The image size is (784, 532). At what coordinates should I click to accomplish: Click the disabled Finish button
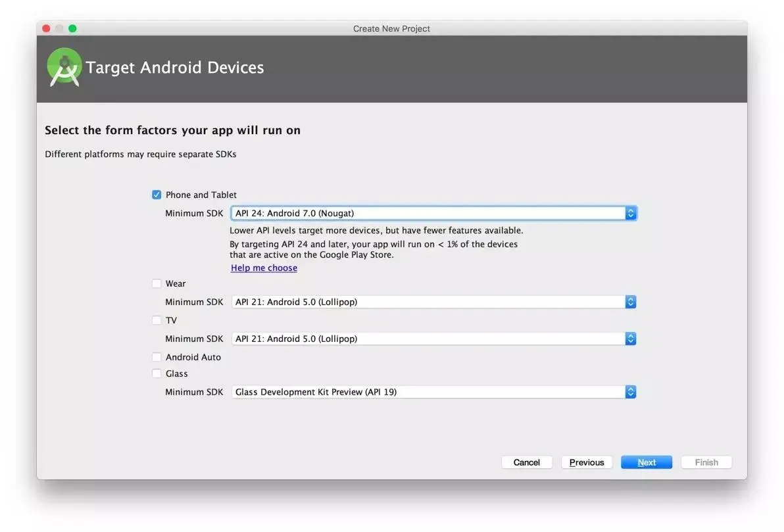[x=706, y=462]
